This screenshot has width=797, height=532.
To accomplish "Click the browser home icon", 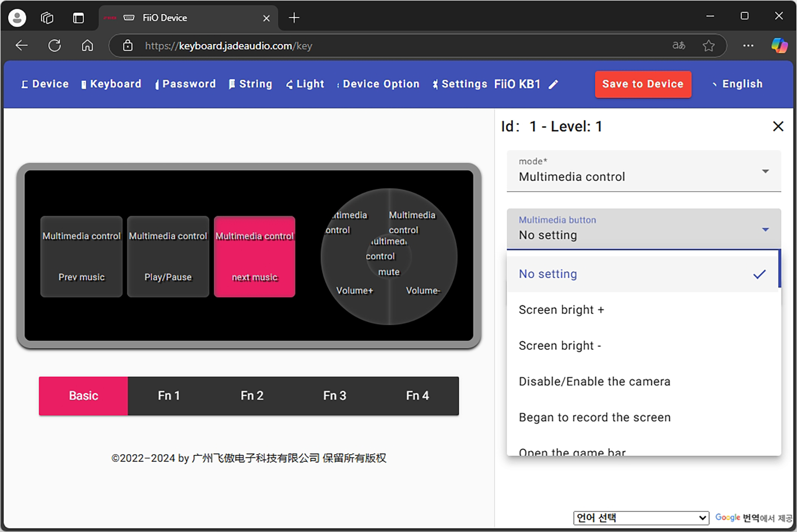I will pos(87,46).
